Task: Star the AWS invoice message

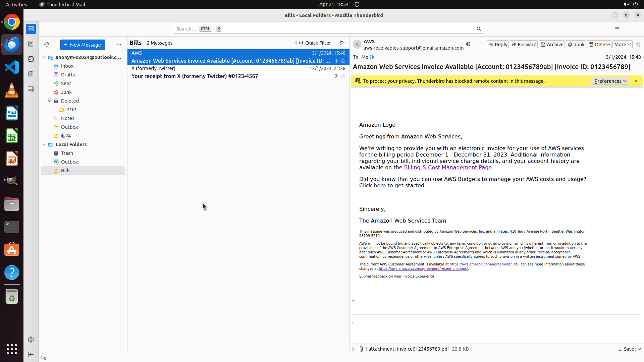Action: pos(343,61)
